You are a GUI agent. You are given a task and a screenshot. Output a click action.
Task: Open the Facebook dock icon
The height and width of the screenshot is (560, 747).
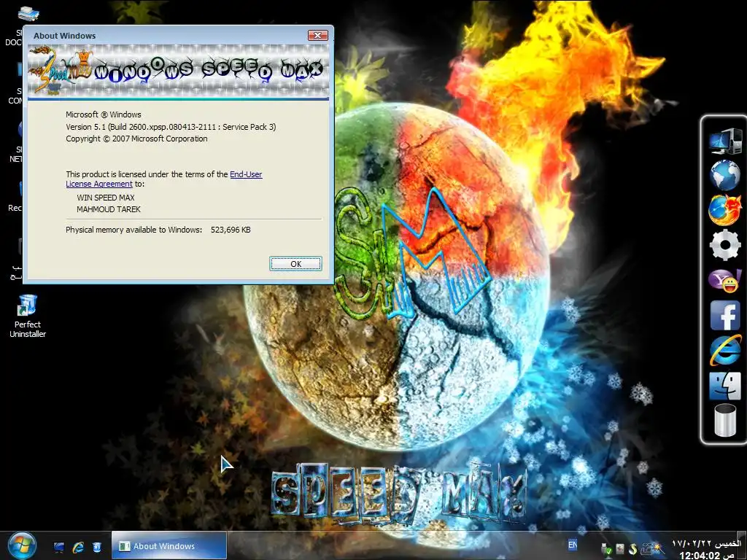pos(725,315)
